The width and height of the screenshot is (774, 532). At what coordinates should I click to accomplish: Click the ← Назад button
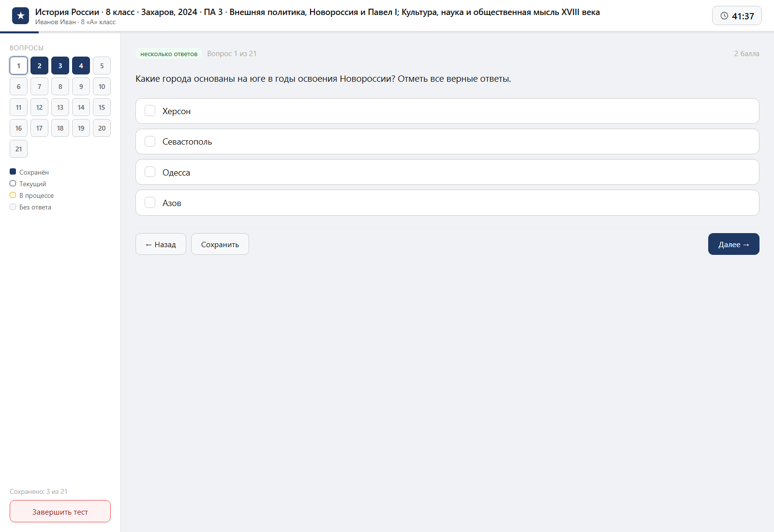161,244
